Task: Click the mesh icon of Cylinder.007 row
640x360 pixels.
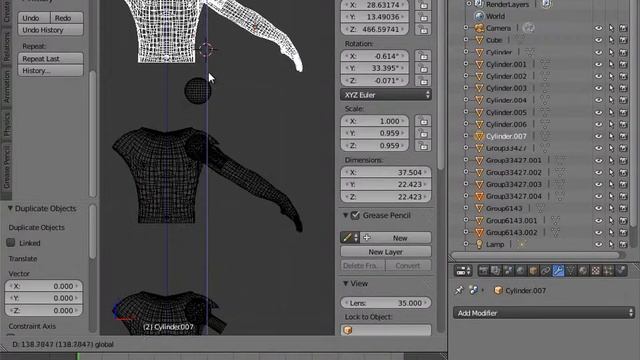Action: pyautogui.click(x=479, y=136)
